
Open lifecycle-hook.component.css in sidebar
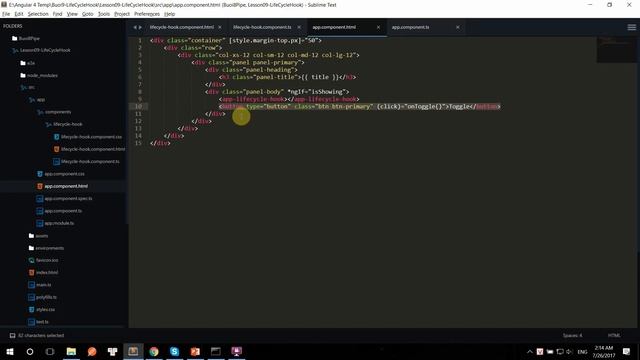[x=91, y=137]
